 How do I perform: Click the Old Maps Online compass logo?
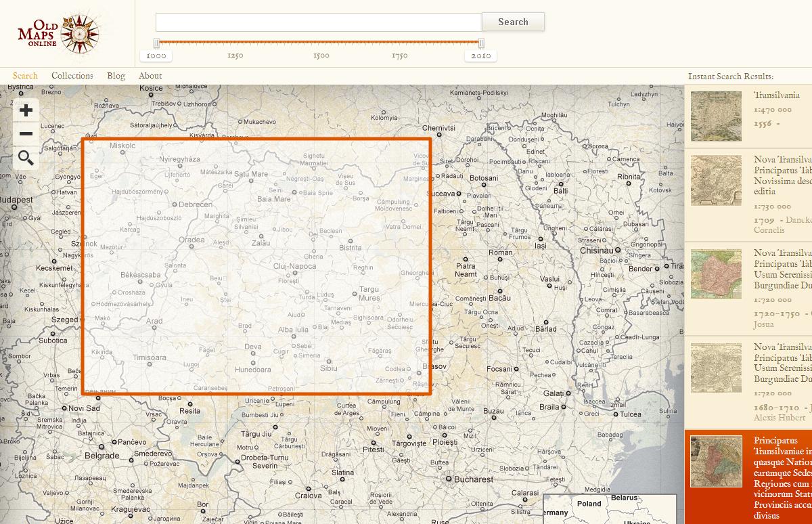pos(60,33)
